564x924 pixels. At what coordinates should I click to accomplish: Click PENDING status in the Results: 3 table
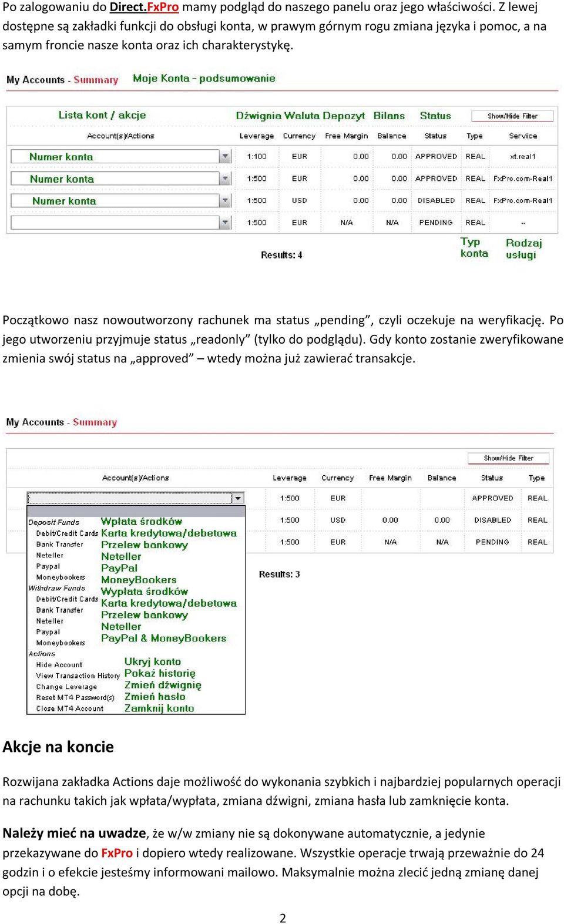coord(492,542)
